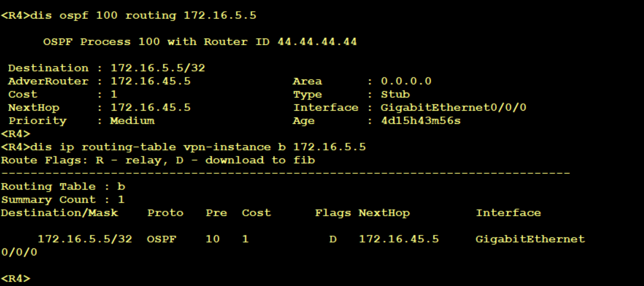The height and width of the screenshot is (286, 644).
Task: Click OSPF output Interface value GigabitEthernet0/0/0
Action: (454, 108)
